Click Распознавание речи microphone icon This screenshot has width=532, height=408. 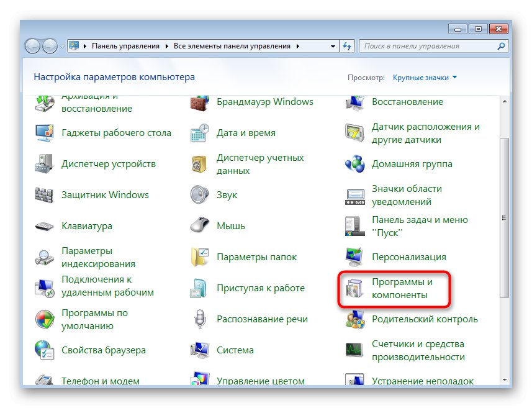click(200, 319)
